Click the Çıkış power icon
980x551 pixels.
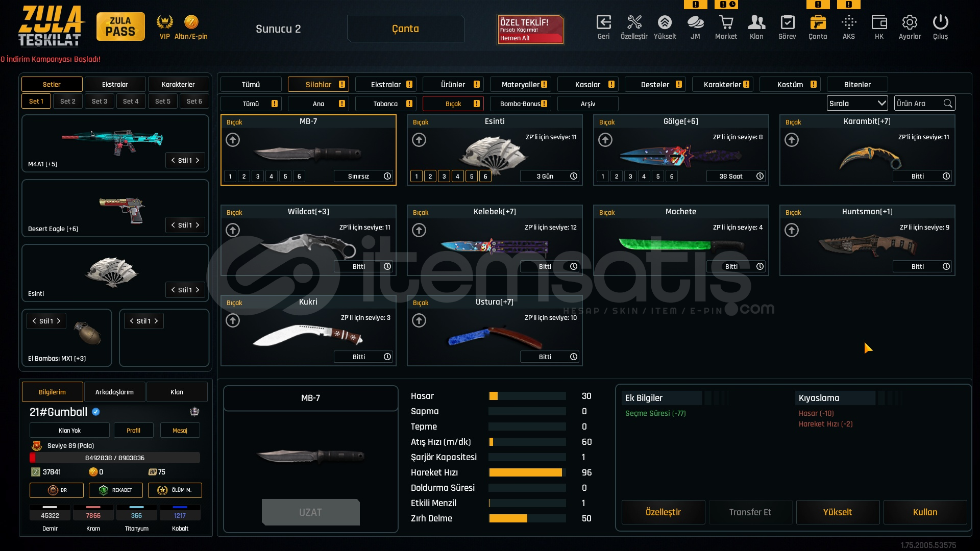[x=940, y=23]
